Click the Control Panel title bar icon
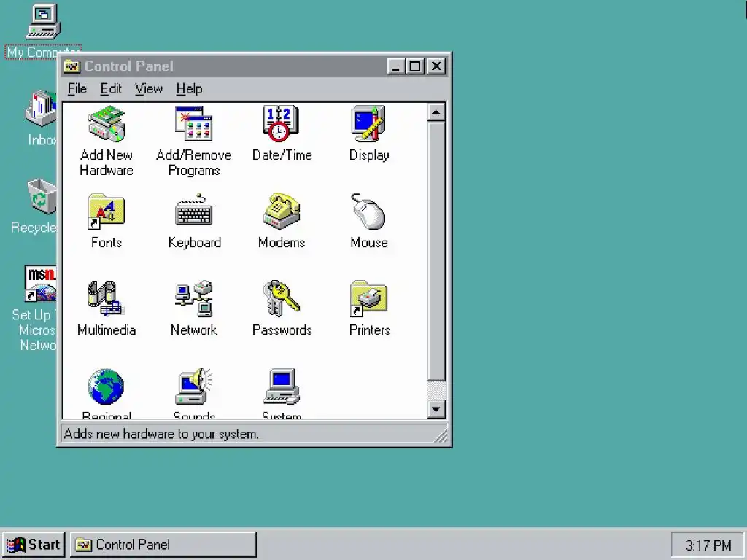The width and height of the screenshot is (747, 560). click(x=72, y=66)
